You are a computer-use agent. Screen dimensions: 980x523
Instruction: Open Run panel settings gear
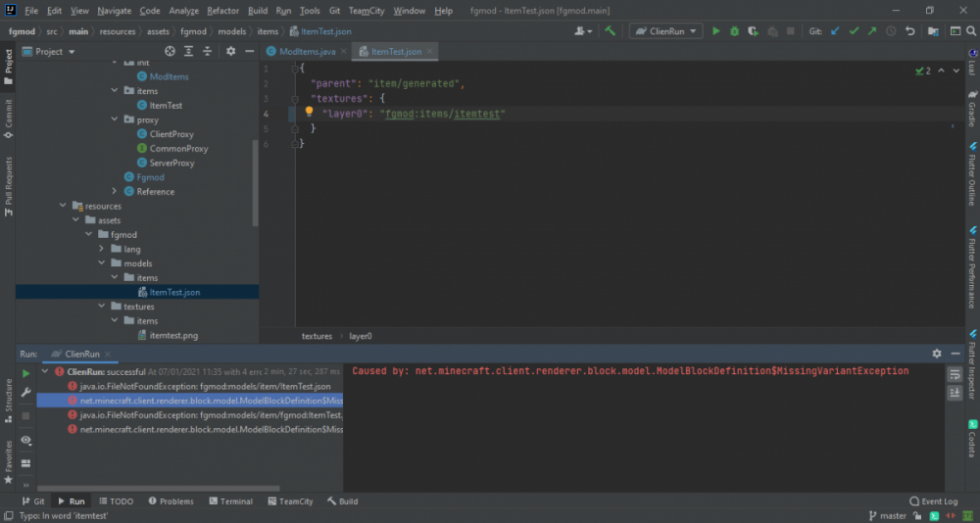click(937, 353)
